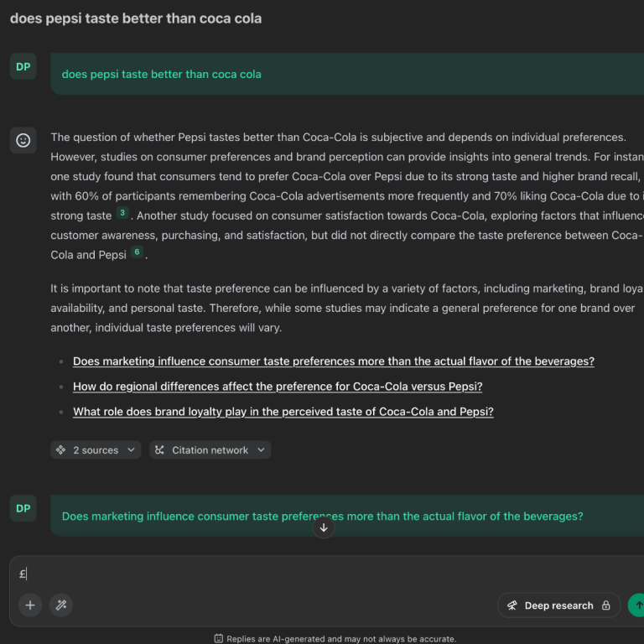
Task: Open citation number 3 badge
Action: point(122,214)
